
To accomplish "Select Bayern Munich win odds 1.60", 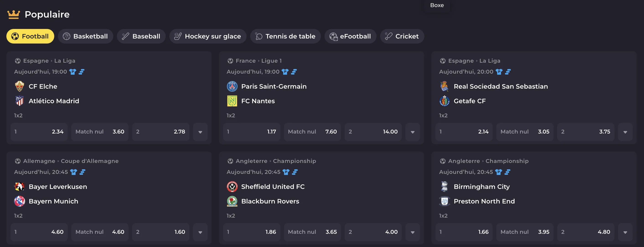I will [x=160, y=232].
